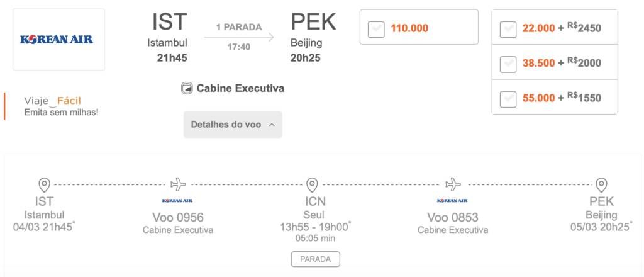Click the Cabine Executiva seat icon
The image size is (644, 277).
[x=187, y=88]
